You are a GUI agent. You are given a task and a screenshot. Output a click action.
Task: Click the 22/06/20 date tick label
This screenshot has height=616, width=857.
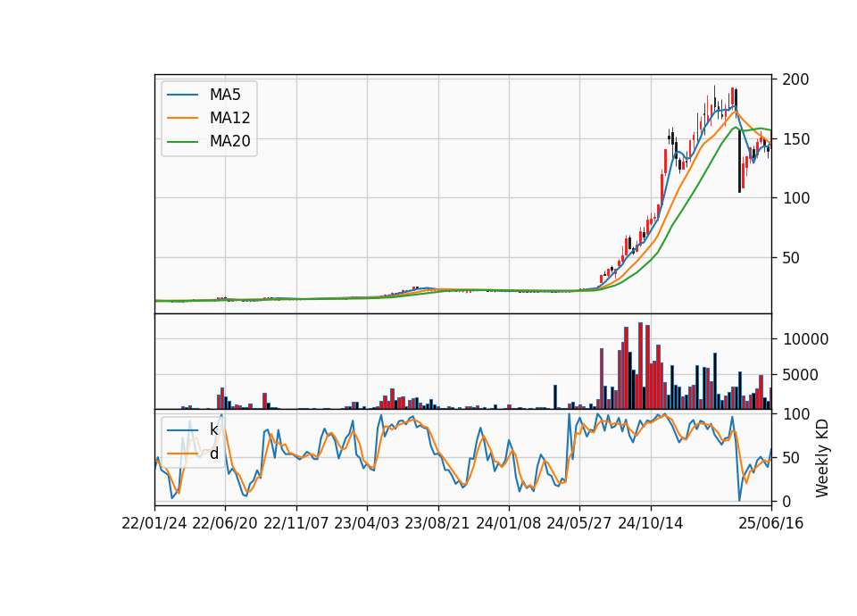pyautogui.click(x=225, y=523)
